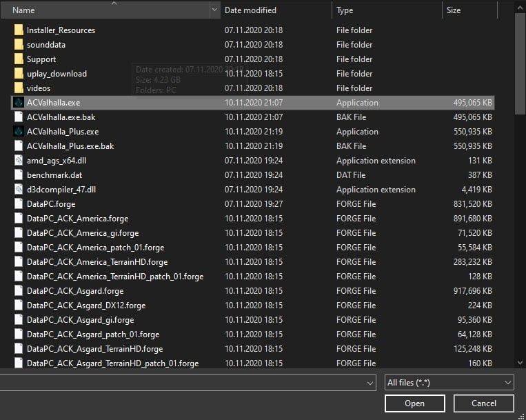Click the folder name uplay_download
The height and width of the screenshot is (420, 526).
(57, 74)
